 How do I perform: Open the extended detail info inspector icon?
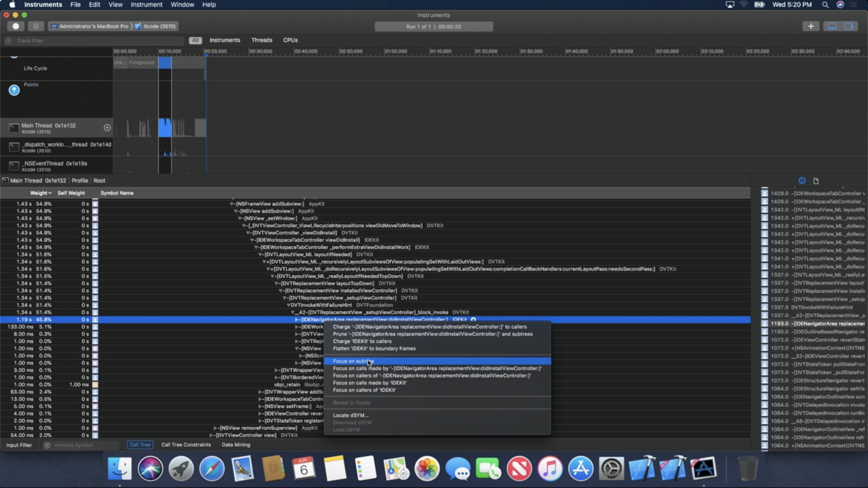point(802,181)
